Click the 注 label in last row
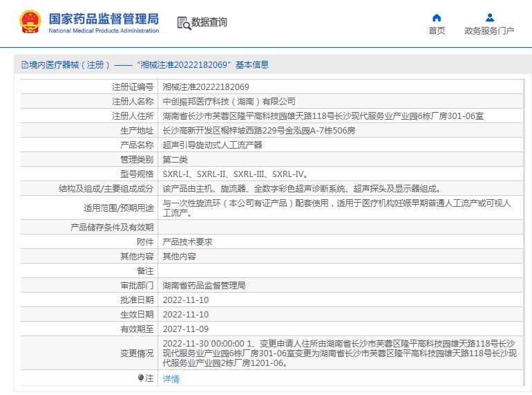 click(149, 378)
